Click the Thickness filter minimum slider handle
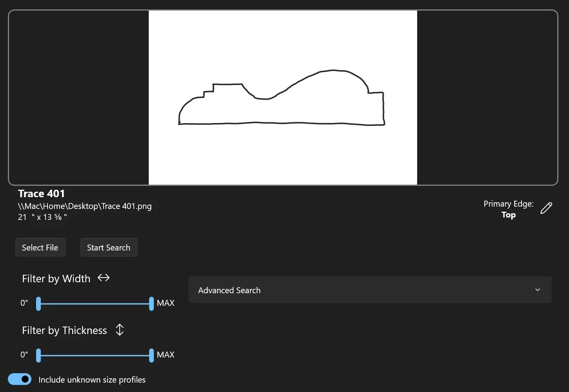Screen dimensions: 569x392 (38, 356)
